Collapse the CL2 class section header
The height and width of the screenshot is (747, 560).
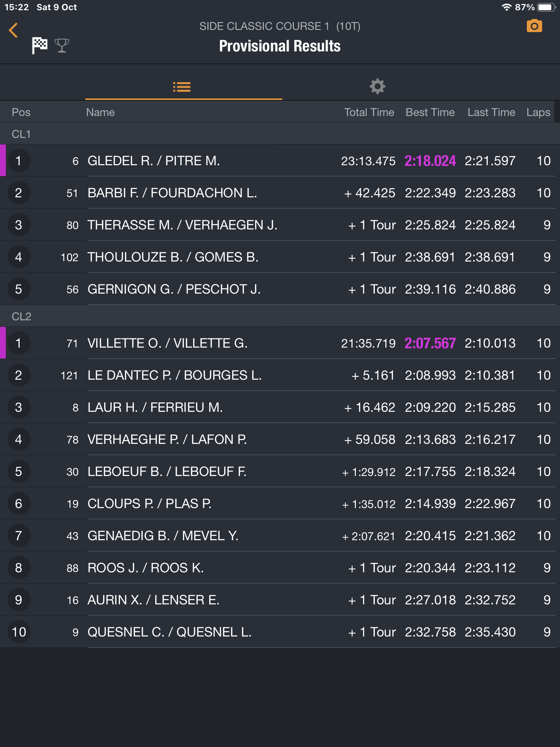(280, 316)
